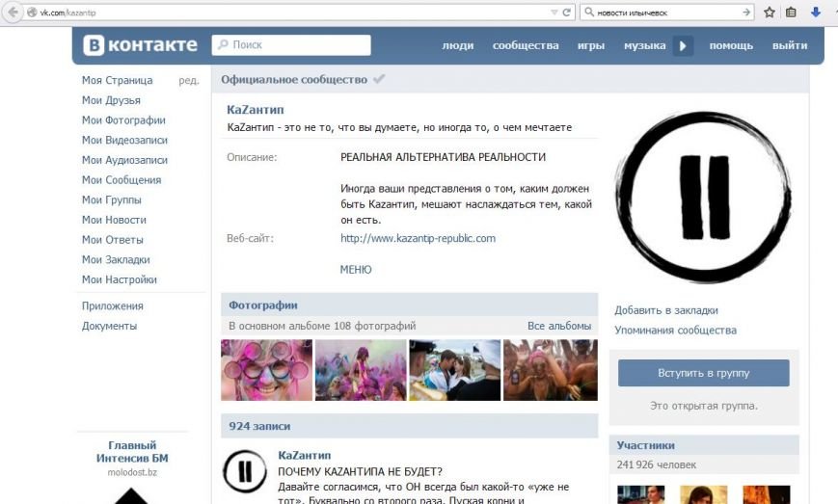Viewport: 838px width, 504px height.
Task: Open the photo of face with pink glasses
Action: (x=267, y=370)
